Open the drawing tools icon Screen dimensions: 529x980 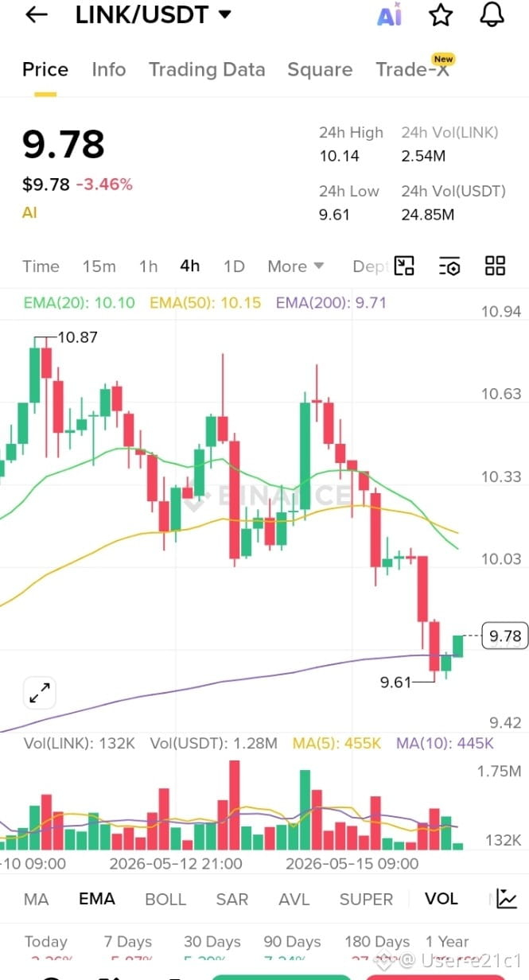click(x=405, y=266)
